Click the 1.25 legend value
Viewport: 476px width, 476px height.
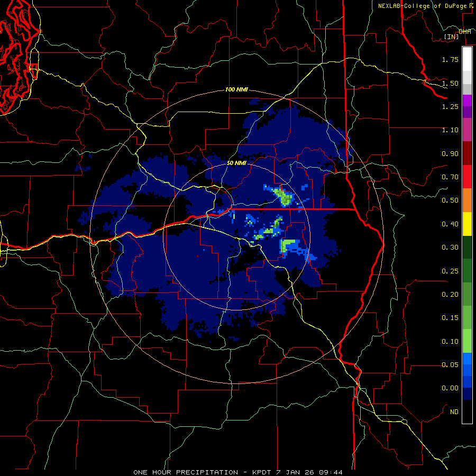tap(450, 106)
